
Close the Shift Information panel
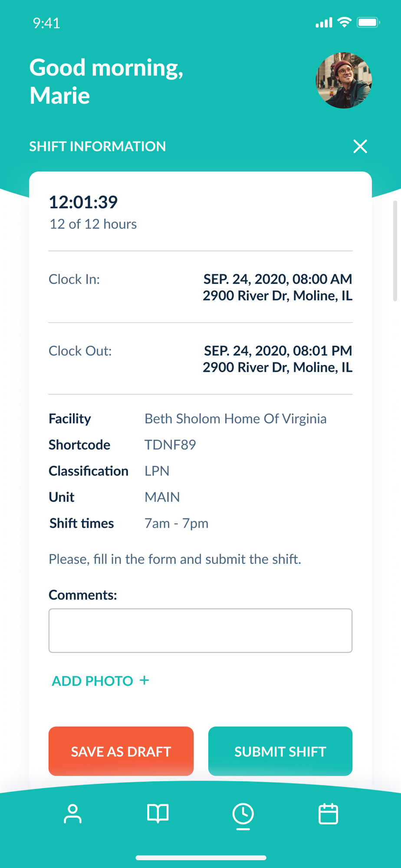(x=360, y=147)
